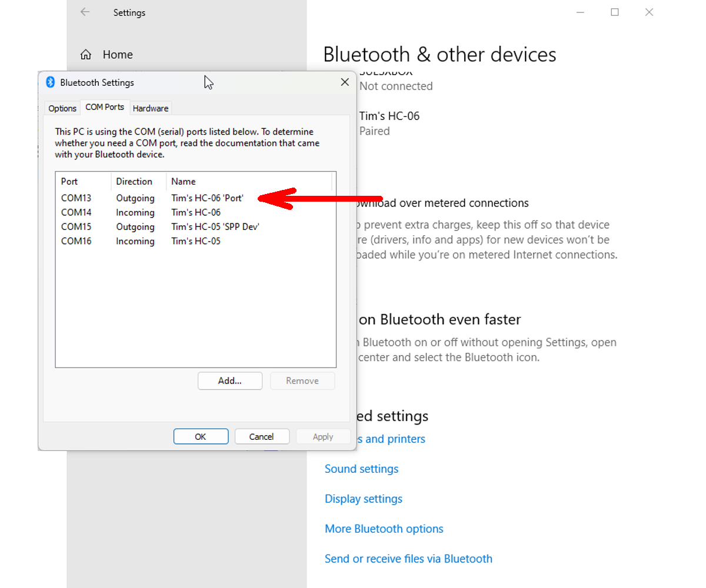The height and width of the screenshot is (588, 706).
Task: Click the Remove button
Action: click(302, 380)
